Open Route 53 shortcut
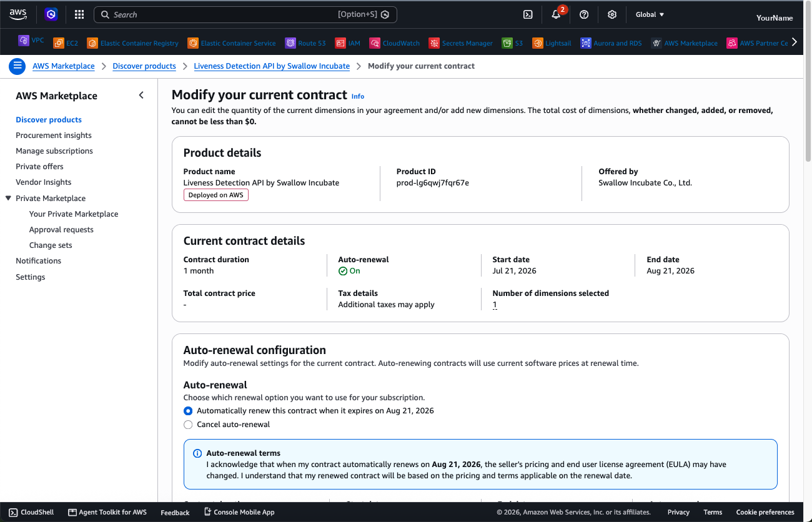Screen dimensions: 812x522 (305, 43)
